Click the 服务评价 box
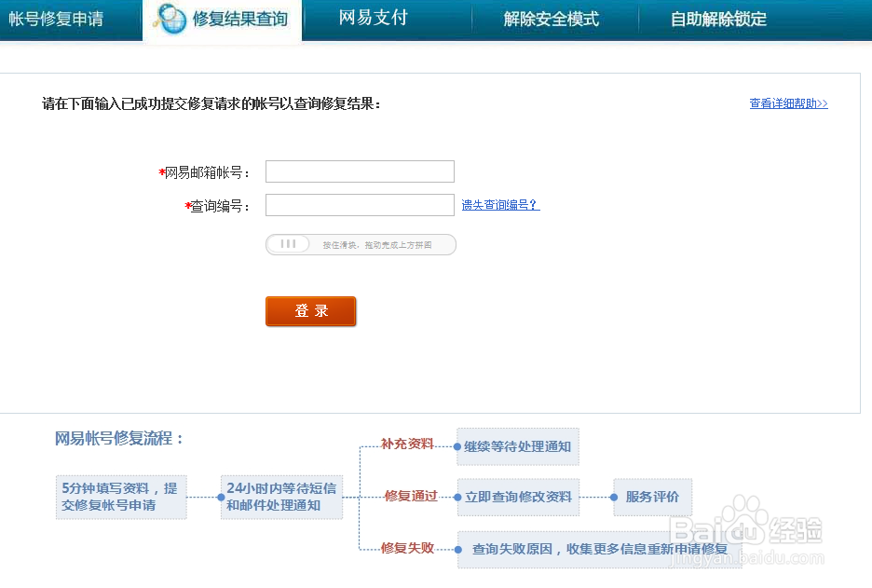 coord(652,497)
